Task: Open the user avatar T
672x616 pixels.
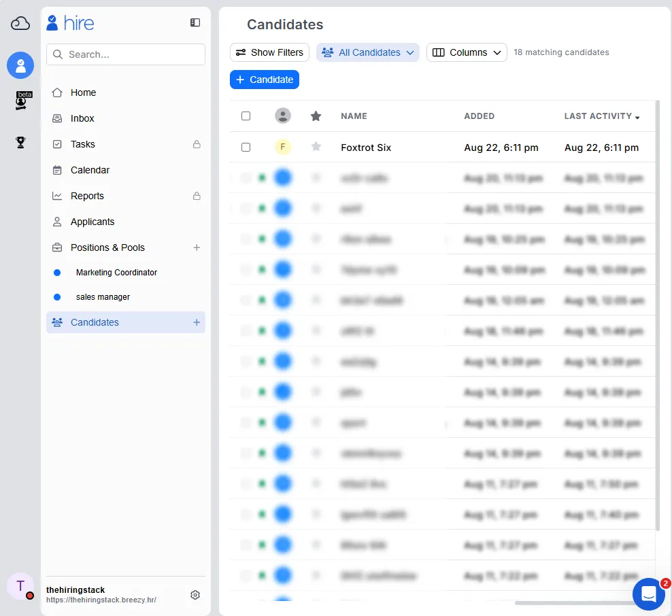Action: pyautogui.click(x=20, y=586)
